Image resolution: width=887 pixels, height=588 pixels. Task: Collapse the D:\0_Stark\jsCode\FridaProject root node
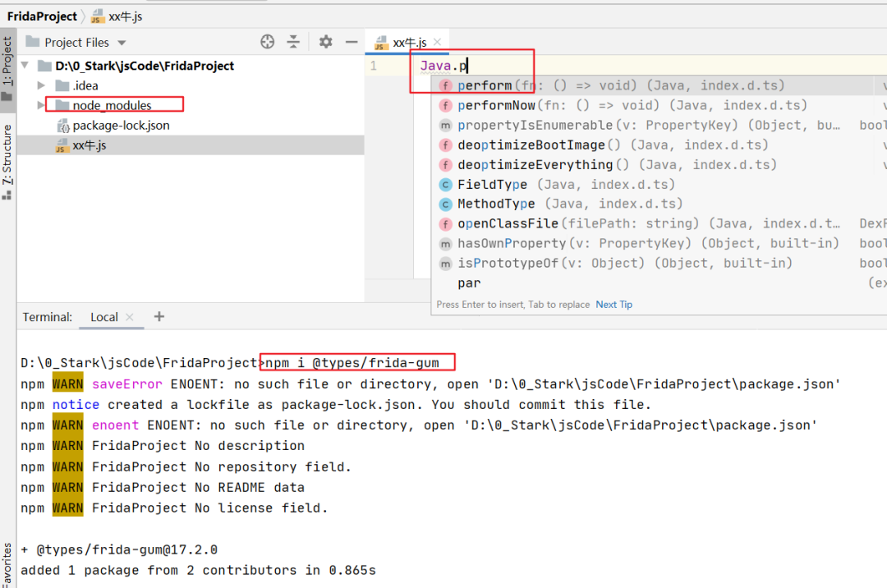25,66
